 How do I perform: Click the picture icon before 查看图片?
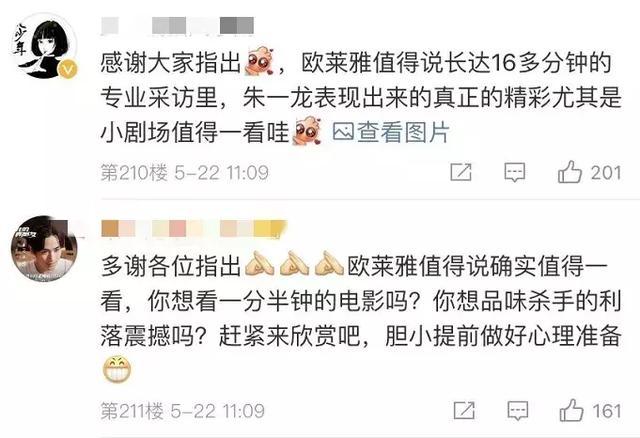pyautogui.click(x=343, y=132)
